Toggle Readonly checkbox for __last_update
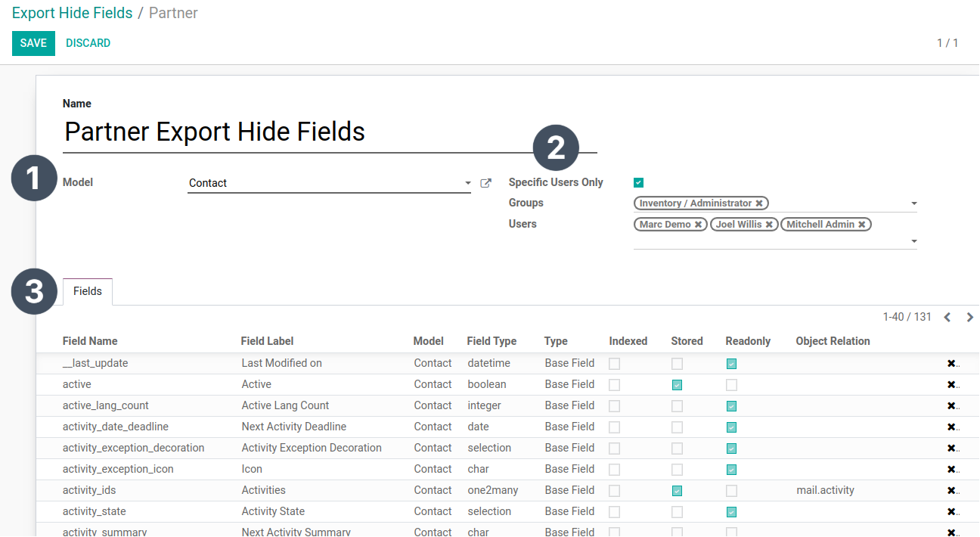 (731, 364)
